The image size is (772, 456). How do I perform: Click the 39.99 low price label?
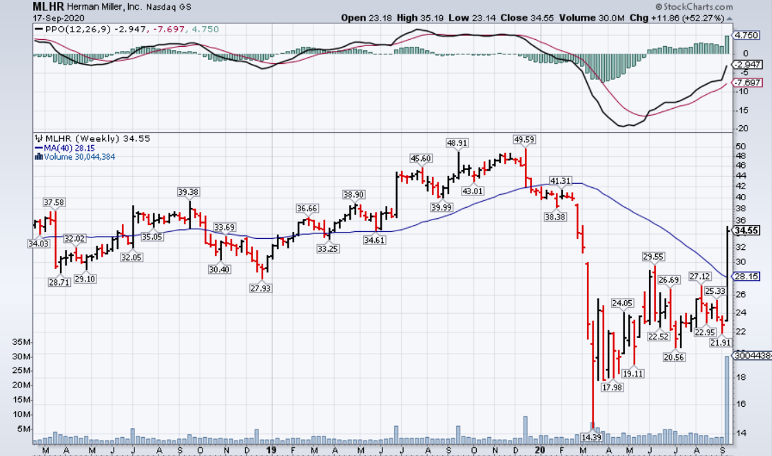(441, 208)
